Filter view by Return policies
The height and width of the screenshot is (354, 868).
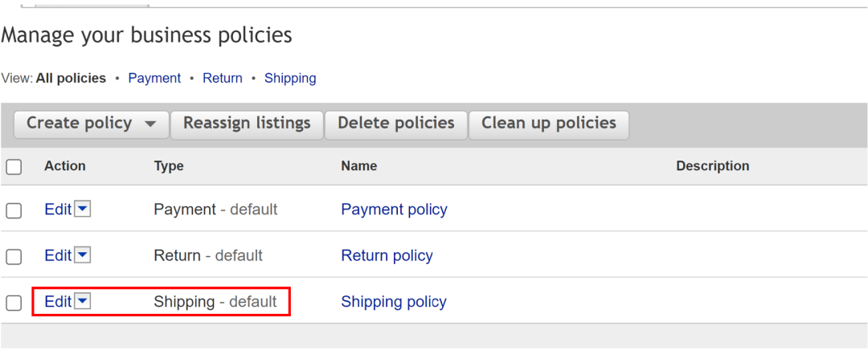(x=223, y=78)
